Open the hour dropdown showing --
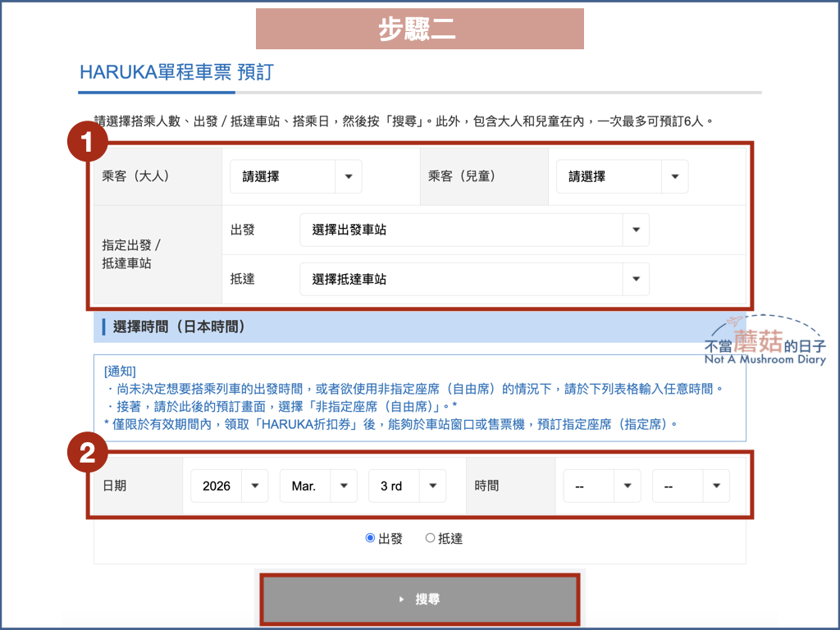The image size is (840, 630). (x=601, y=486)
